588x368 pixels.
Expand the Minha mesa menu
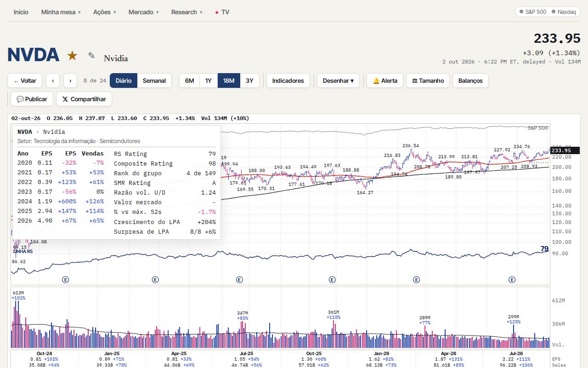(61, 12)
